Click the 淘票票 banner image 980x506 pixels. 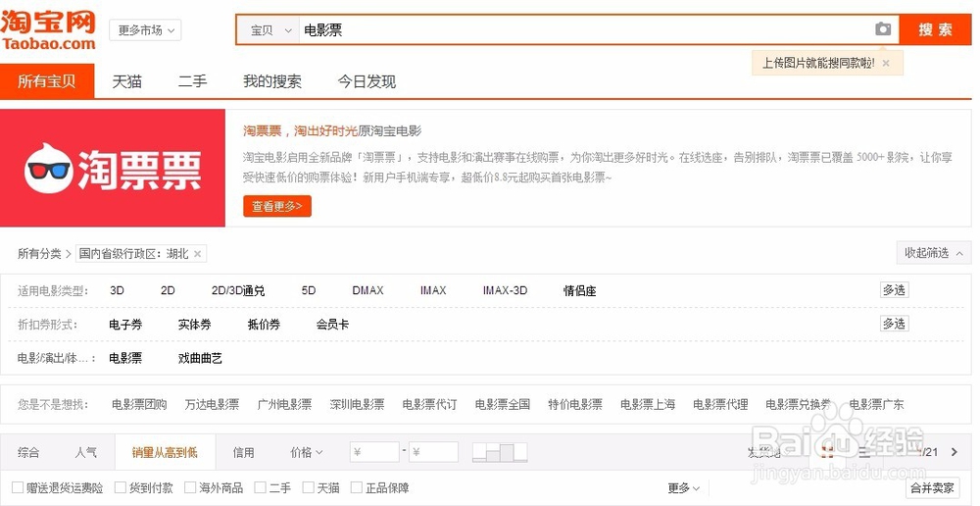coord(113,168)
